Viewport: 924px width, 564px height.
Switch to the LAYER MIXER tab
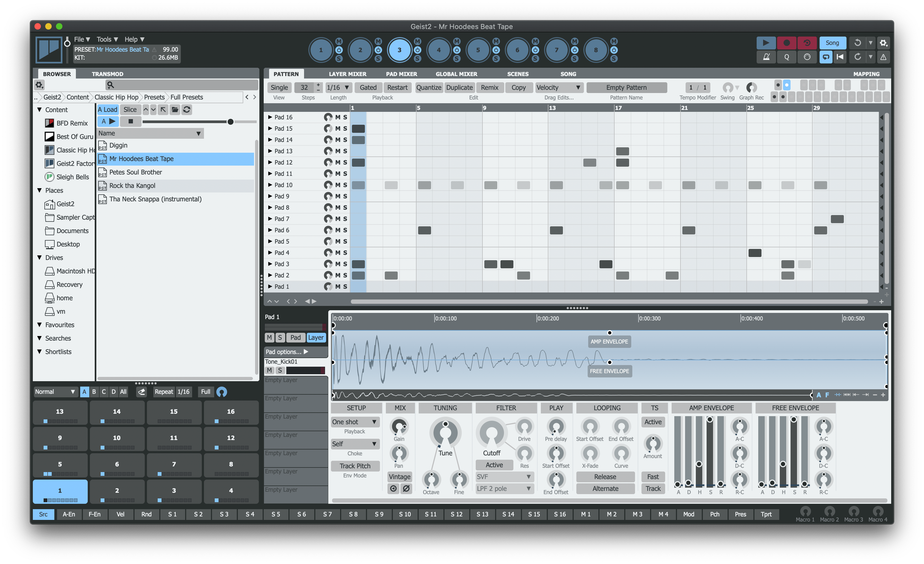coord(347,74)
